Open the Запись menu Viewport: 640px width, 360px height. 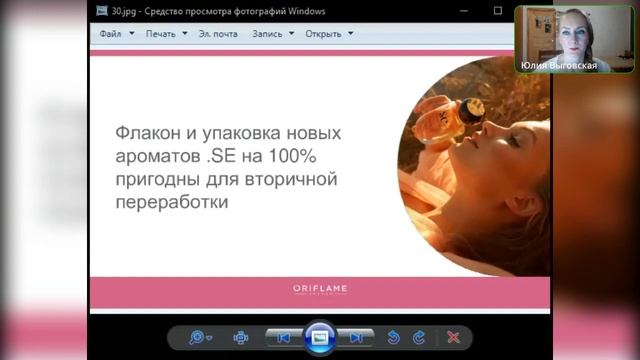coord(267,34)
